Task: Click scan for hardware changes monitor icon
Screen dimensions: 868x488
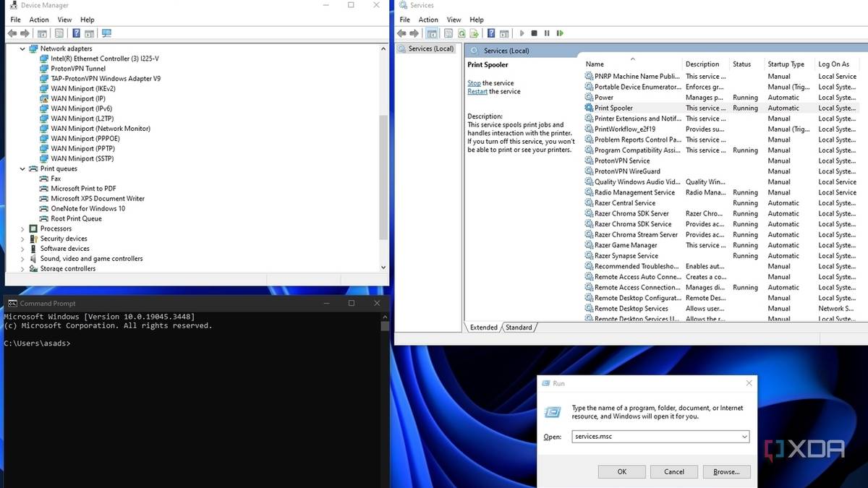Action: (106, 33)
